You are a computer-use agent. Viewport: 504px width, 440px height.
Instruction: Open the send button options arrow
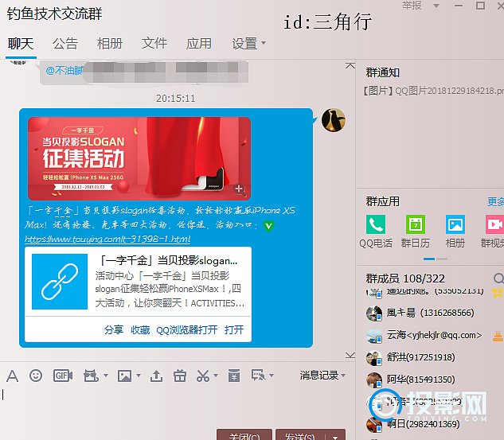click(x=335, y=437)
